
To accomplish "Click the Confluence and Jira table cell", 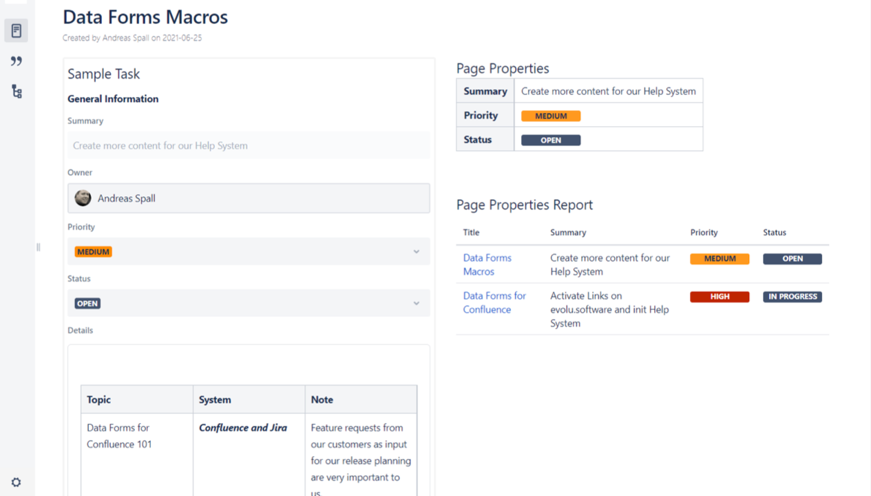I will click(x=243, y=428).
